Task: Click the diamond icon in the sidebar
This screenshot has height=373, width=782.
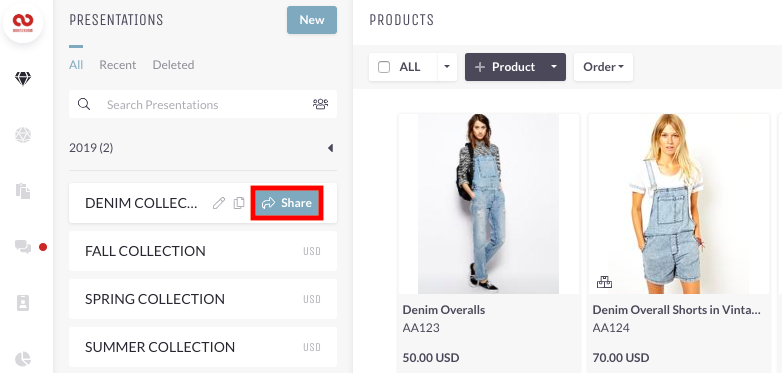Action: 23,79
